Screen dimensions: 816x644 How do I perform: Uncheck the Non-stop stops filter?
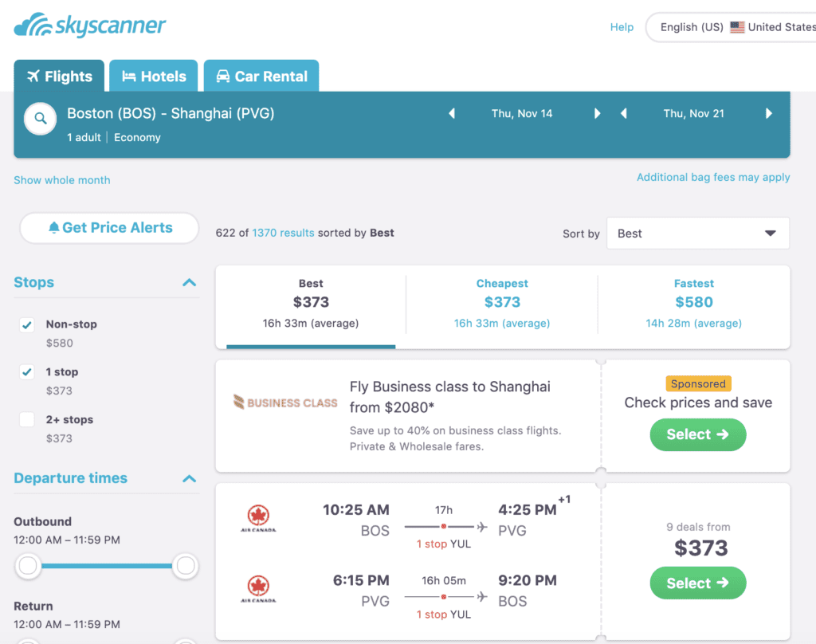click(25, 325)
